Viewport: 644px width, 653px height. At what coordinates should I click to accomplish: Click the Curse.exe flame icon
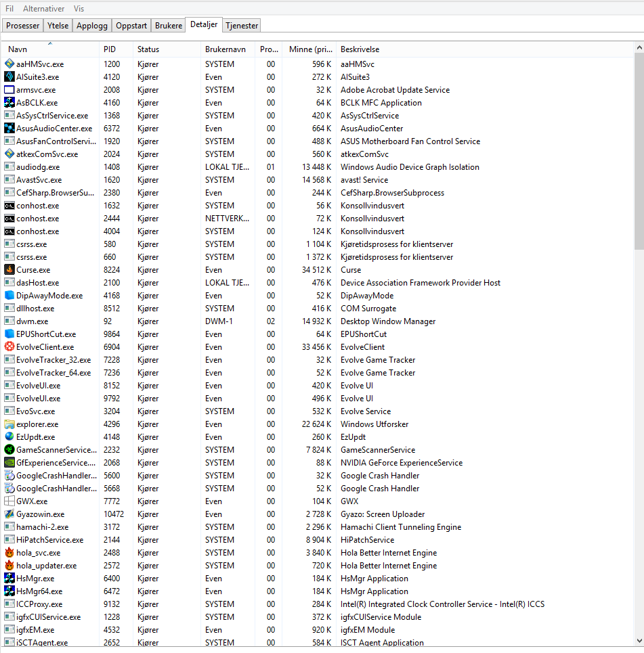click(9, 269)
